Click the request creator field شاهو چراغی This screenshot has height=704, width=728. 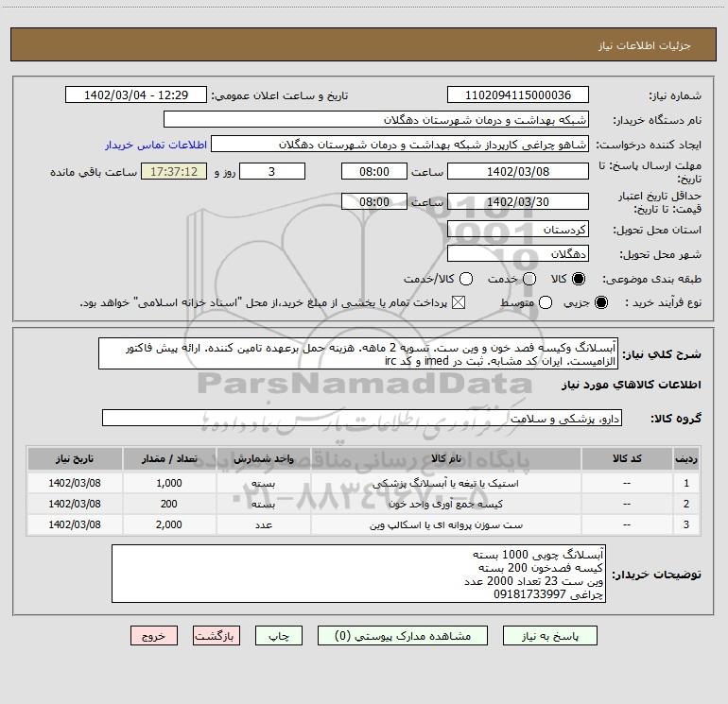pos(400,145)
